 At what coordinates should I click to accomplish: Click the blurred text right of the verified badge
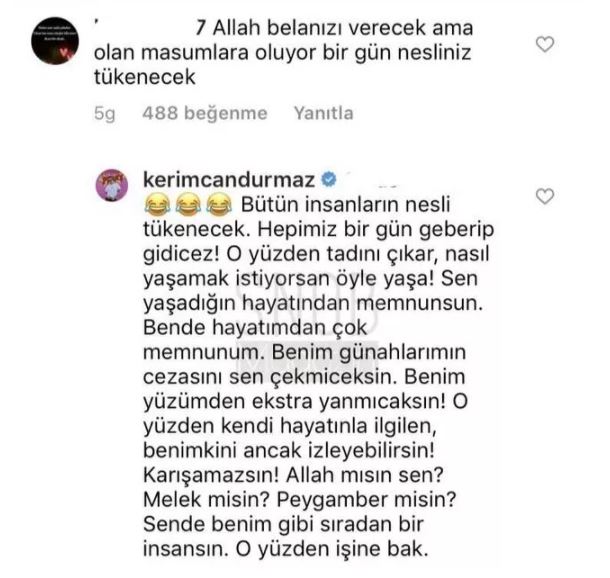pos(370,180)
